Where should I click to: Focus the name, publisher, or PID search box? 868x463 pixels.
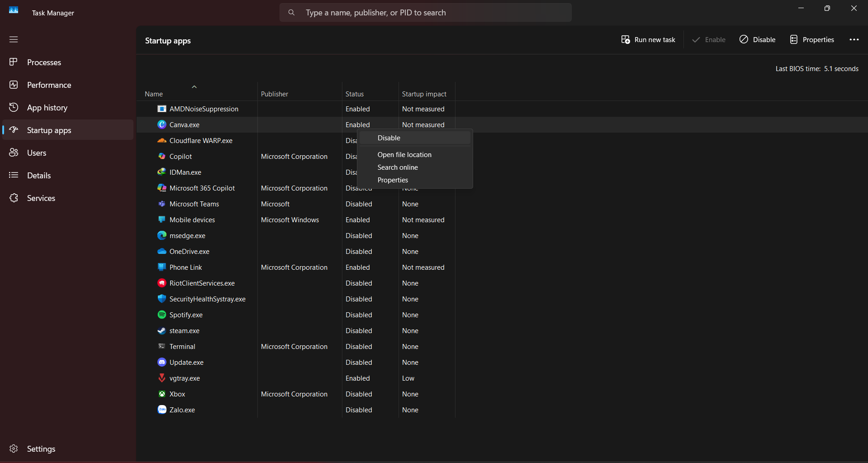[425, 13]
